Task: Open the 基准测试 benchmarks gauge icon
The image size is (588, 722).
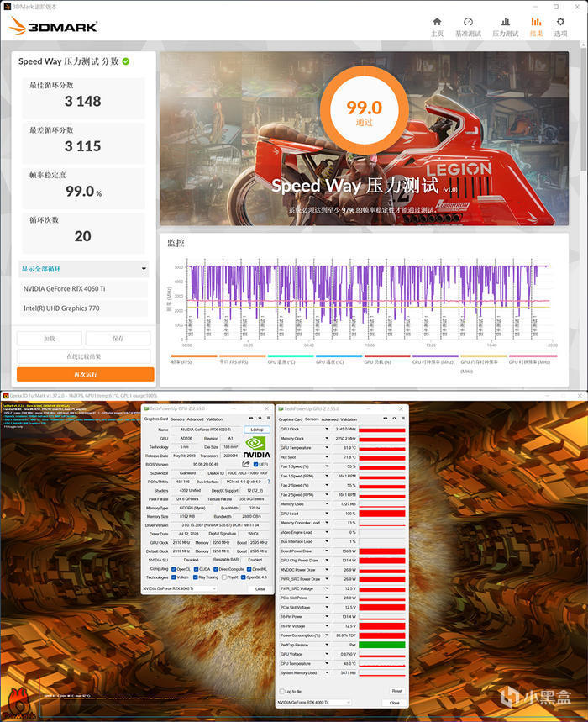Action: pos(468,22)
